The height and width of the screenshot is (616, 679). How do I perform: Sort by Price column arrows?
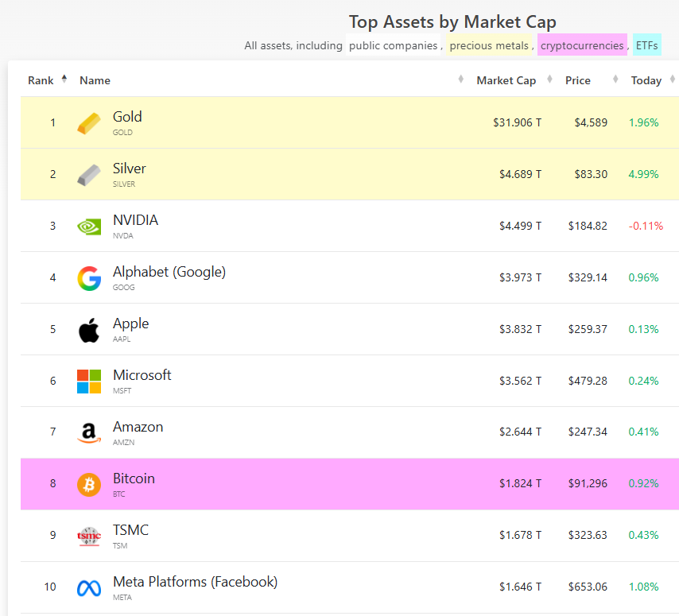click(615, 79)
